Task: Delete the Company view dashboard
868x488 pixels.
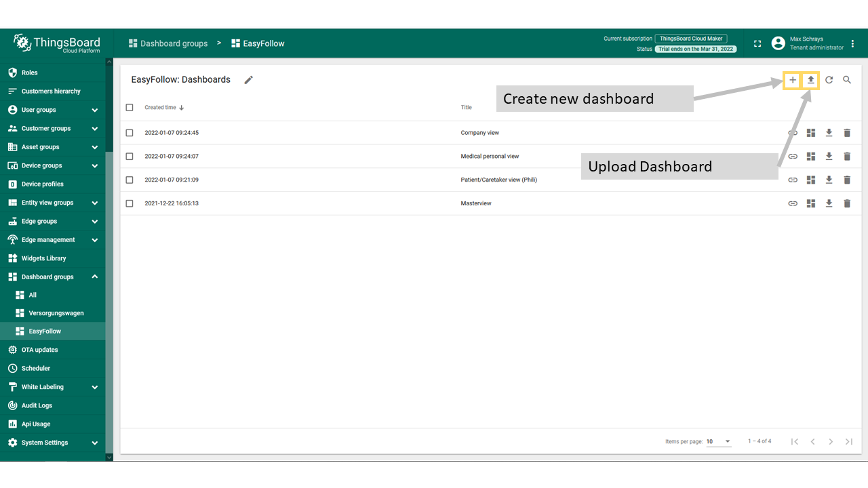Action: tap(847, 132)
